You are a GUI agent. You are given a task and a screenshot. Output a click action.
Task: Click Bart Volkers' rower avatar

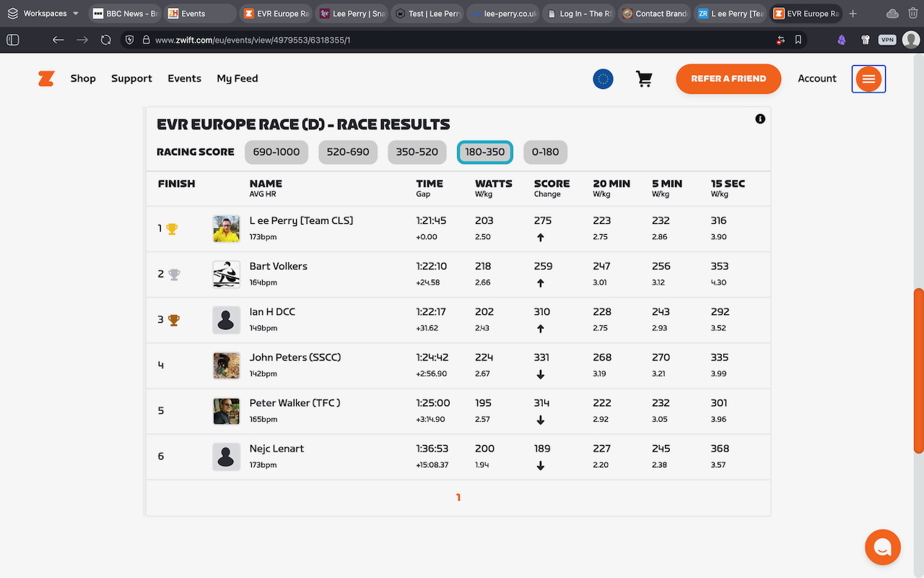click(x=226, y=275)
